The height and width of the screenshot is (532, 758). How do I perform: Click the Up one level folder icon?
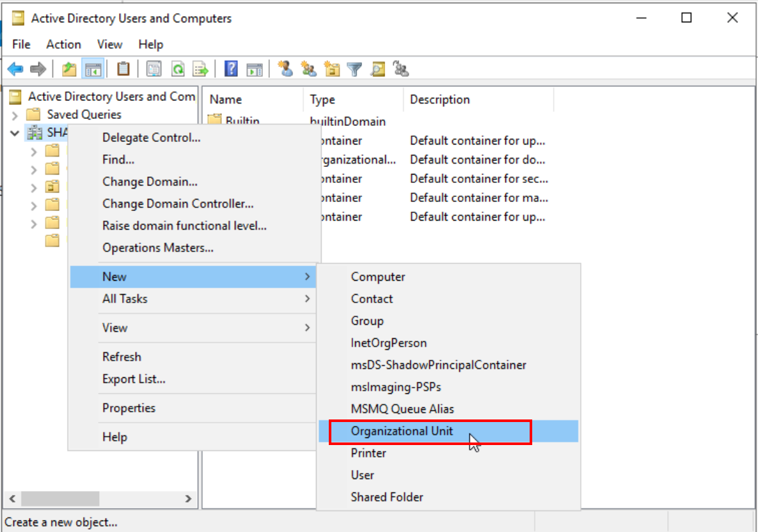[x=69, y=69]
